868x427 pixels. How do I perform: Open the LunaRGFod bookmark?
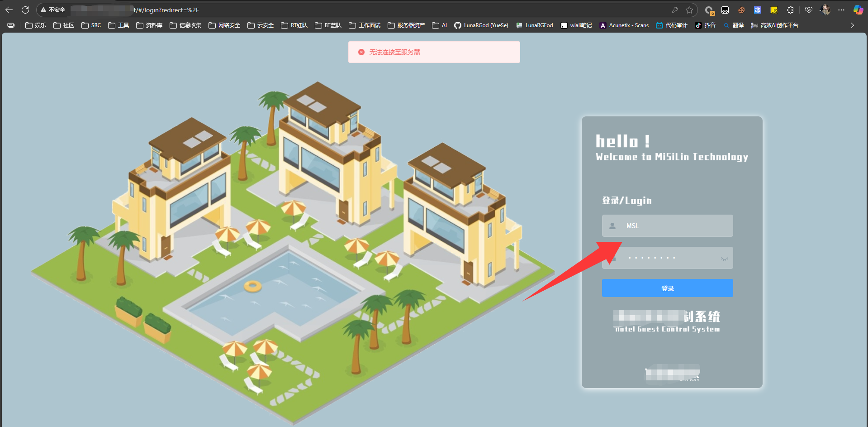535,25
